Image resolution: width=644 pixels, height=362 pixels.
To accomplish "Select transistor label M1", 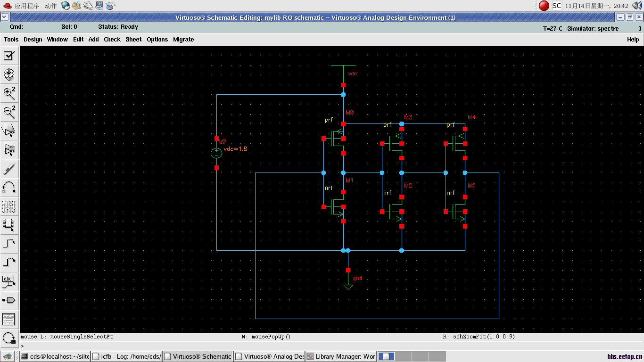I will 350,181.
